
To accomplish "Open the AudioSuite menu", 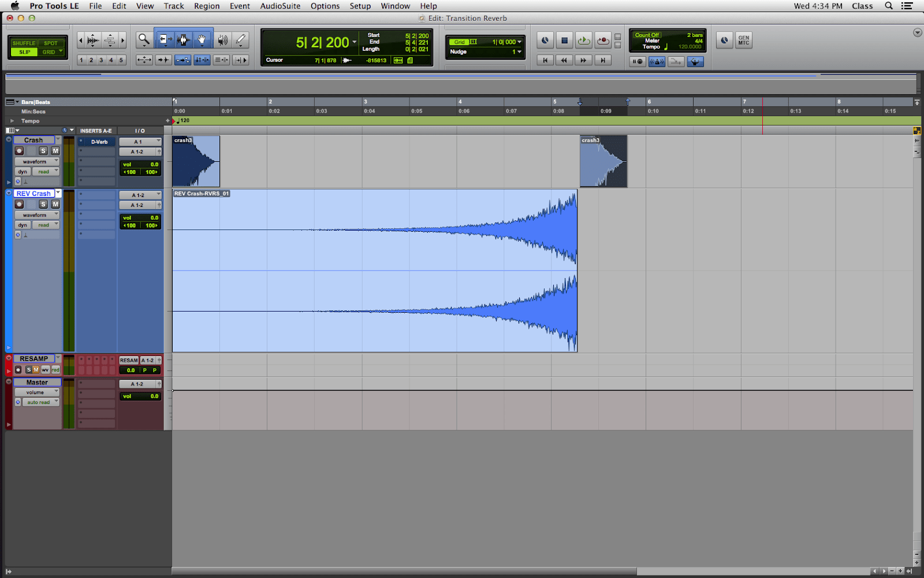I will [280, 6].
